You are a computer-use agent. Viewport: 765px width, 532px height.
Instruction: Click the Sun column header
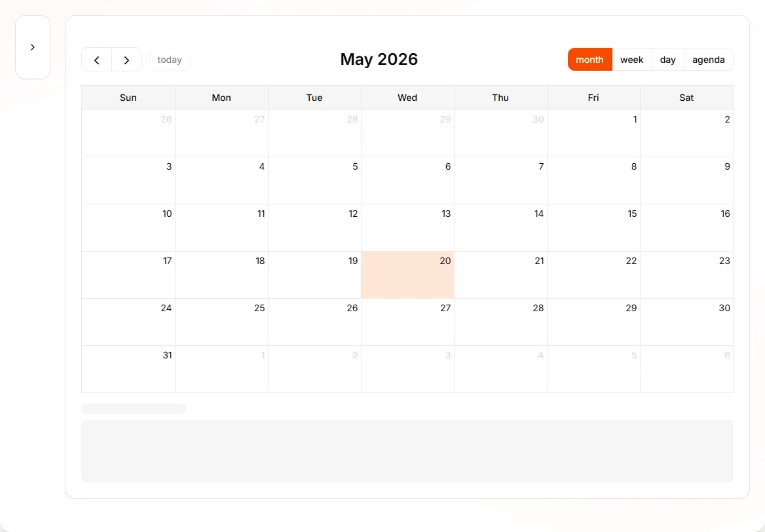pyautogui.click(x=128, y=98)
